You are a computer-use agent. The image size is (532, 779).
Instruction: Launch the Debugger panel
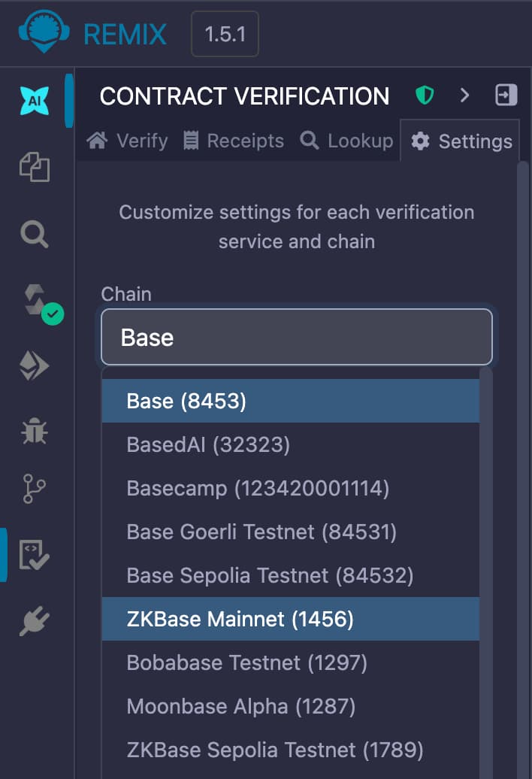[x=33, y=431]
